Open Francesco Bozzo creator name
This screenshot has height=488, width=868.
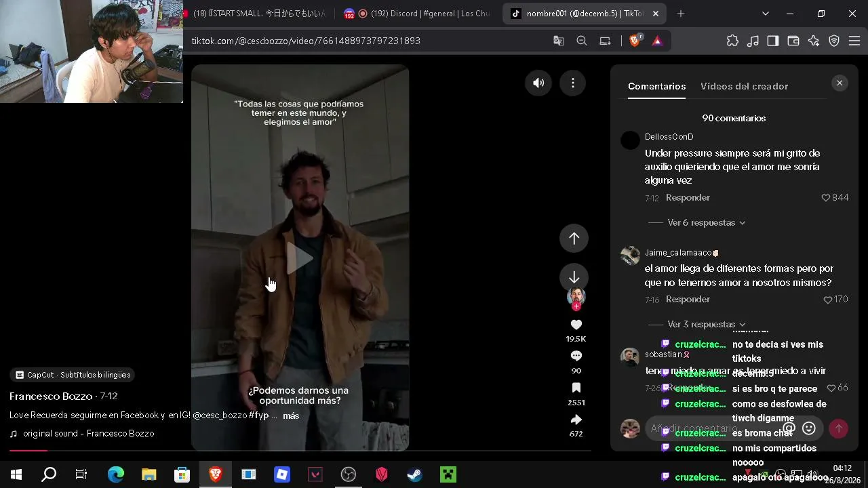click(51, 396)
